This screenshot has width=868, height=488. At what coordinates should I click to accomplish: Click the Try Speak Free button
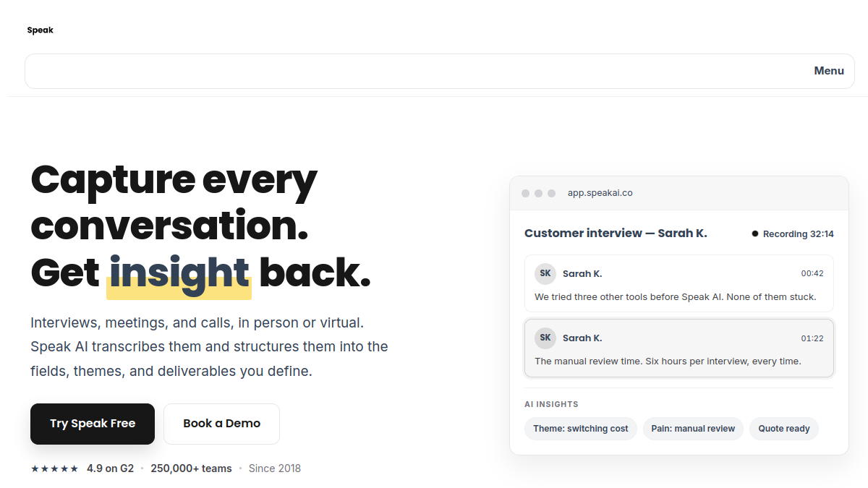93,424
